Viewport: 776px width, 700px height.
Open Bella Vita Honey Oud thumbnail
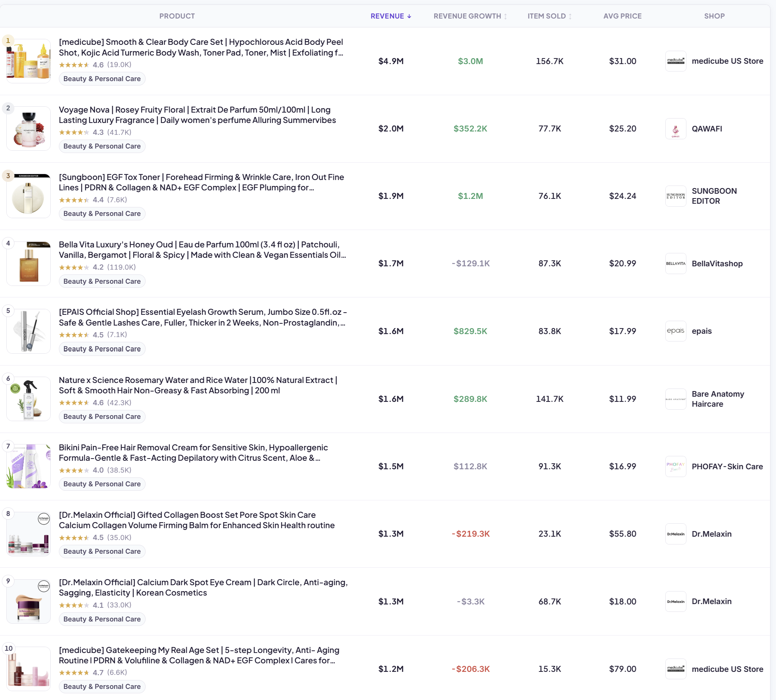(29, 263)
